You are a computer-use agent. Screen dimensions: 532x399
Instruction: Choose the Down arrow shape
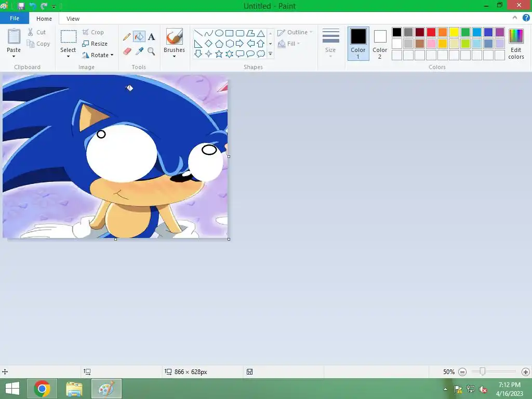[198, 54]
